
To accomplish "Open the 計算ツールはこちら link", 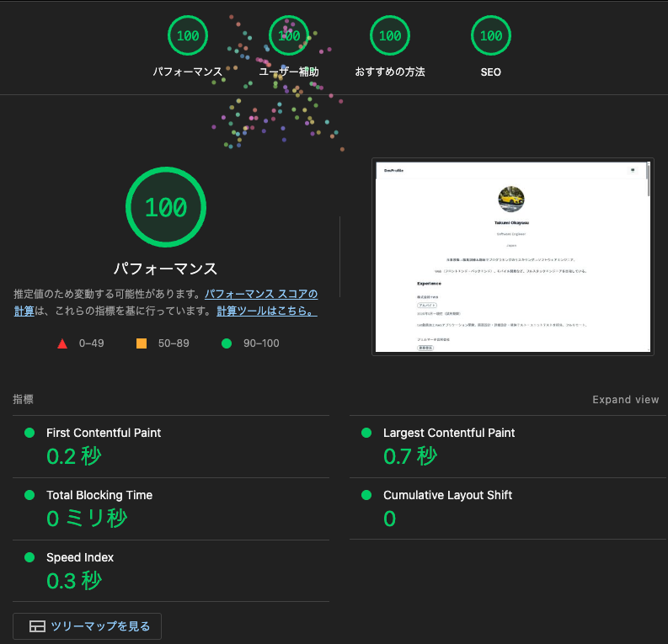I will [266, 311].
